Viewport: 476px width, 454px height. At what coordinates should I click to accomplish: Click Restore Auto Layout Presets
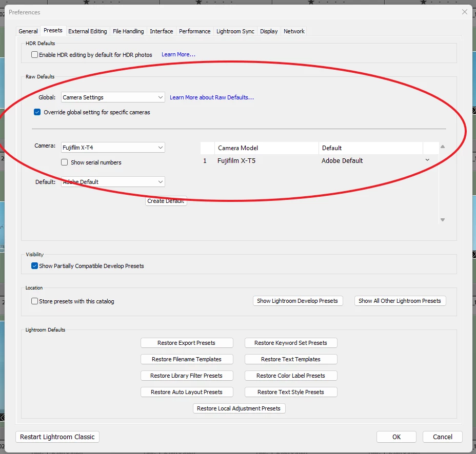pos(186,392)
